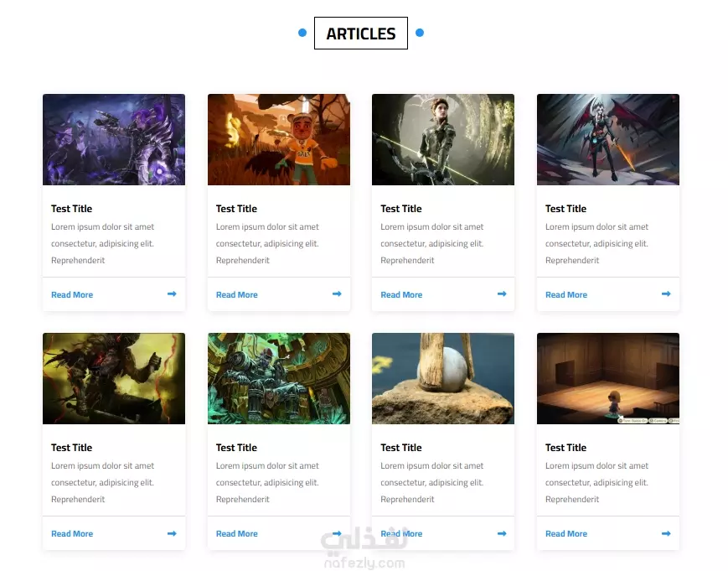Screen dimensions: 728x571
Task: Open the wooden room stage thumbnail
Action: pyautogui.click(x=607, y=378)
